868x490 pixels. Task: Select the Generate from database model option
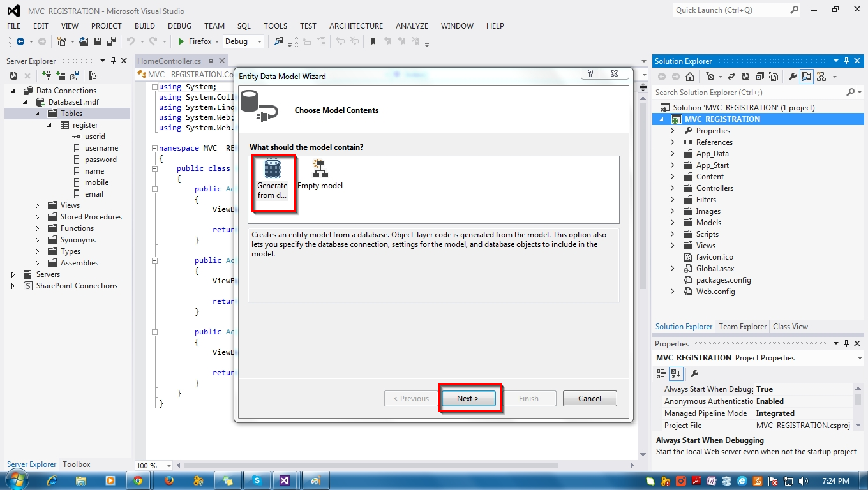[x=273, y=182]
